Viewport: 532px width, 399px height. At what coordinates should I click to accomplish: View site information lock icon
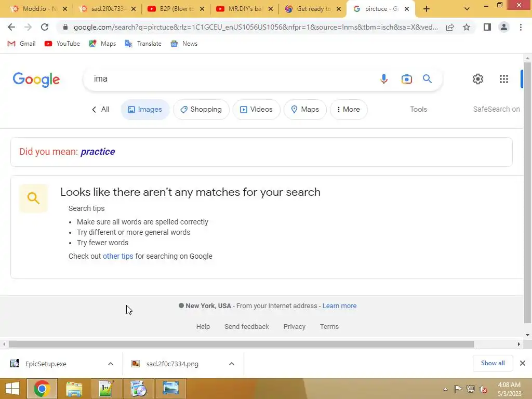65,27
